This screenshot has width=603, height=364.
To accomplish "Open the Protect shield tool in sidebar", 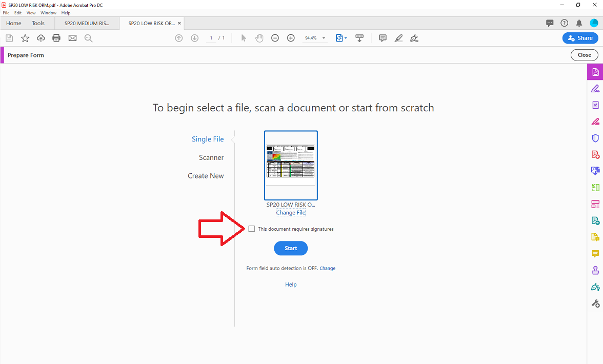I will [x=595, y=138].
